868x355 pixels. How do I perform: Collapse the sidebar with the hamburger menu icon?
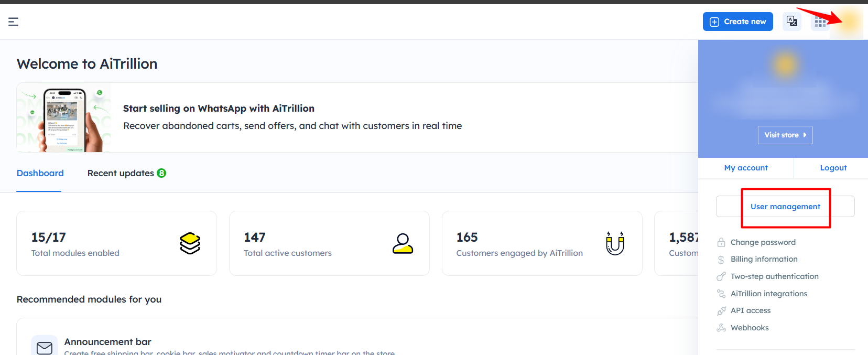14,21
